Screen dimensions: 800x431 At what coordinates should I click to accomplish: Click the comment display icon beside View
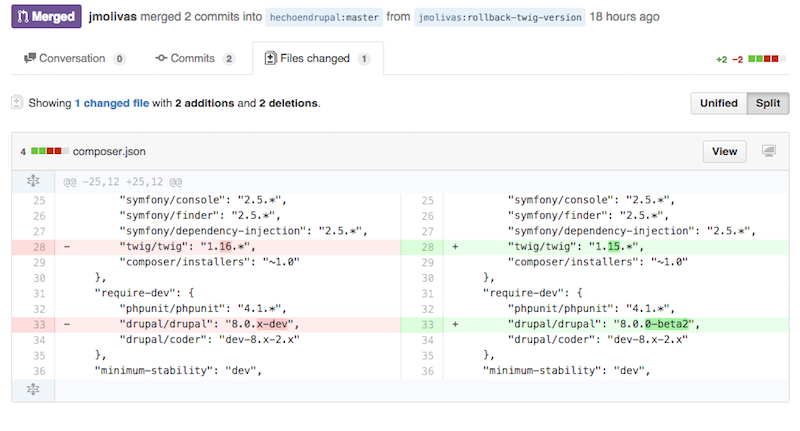point(769,151)
